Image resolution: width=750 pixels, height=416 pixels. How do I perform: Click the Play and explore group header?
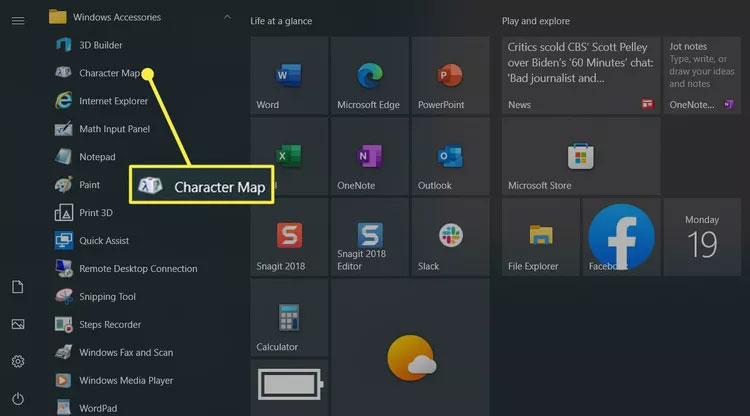536,21
